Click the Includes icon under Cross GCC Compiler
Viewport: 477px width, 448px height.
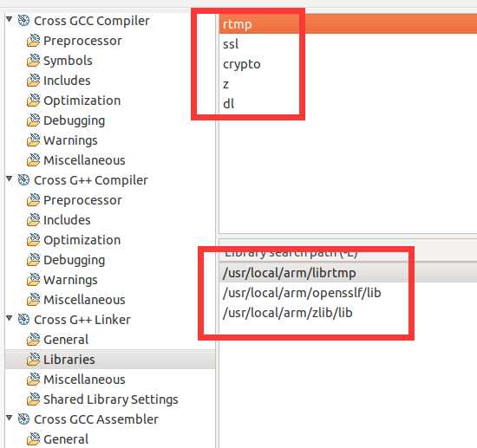(33, 81)
